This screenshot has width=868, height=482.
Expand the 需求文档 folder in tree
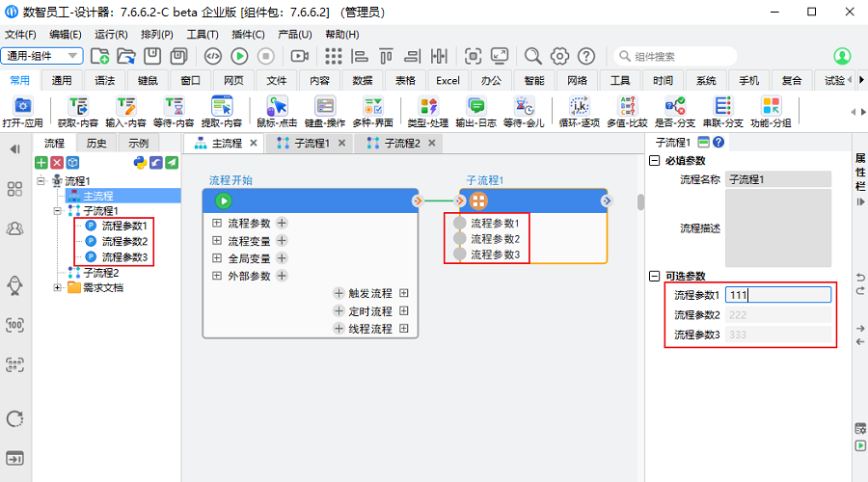[58, 287]
